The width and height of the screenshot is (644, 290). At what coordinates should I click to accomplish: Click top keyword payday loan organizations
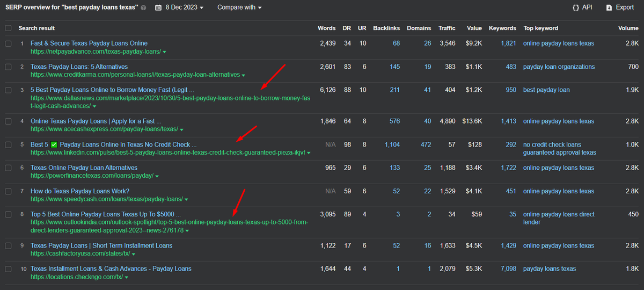[x=559, y=67]
